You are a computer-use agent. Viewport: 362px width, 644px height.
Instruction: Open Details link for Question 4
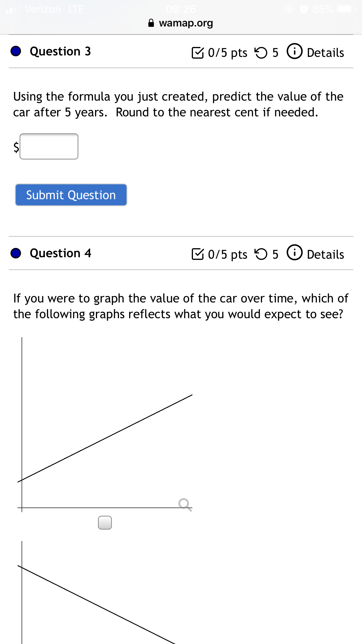[325, 254]
